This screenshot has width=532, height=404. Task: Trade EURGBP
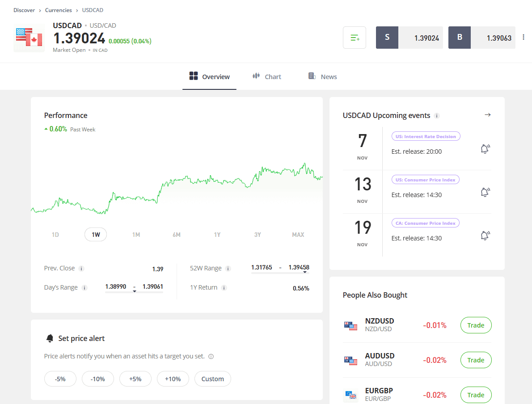point(476,395)
